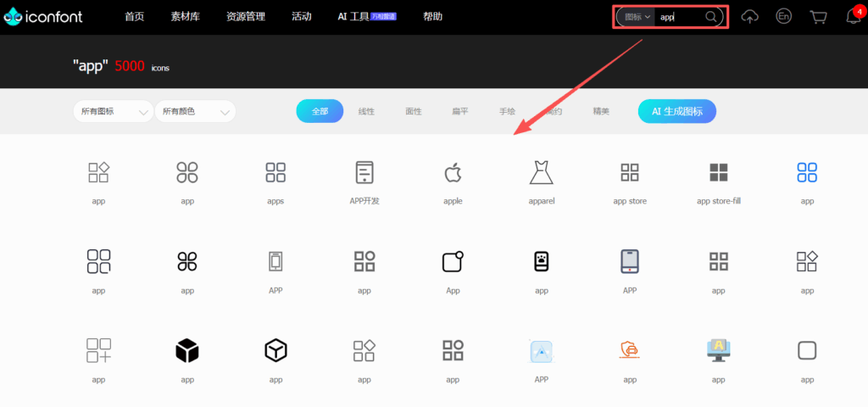The width and height of the screenshot is (868, 407).
Task: Select the squares with plus app icon
Action: click(98, 350)
